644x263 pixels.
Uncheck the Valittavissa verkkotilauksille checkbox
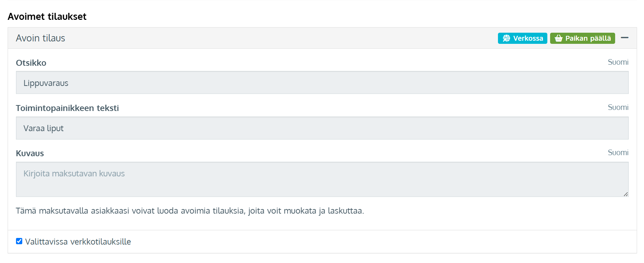click(x=19, y=241)
